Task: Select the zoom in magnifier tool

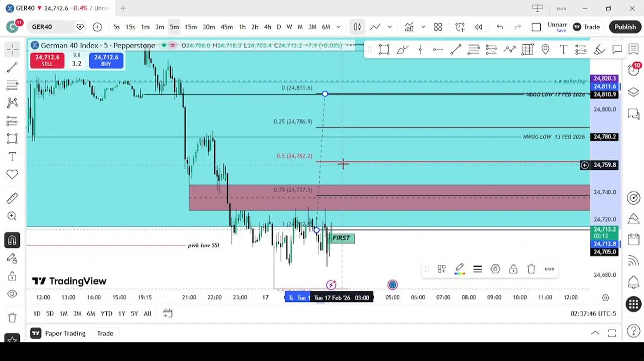Action: point(12,216)
